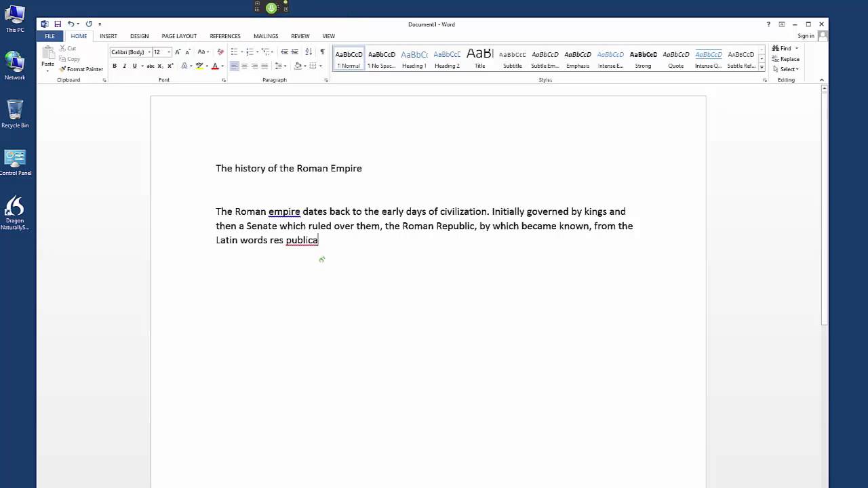The height and width of the screenshot is (488, 868).
Task: Toggle italic formatting
Action: click(x=124, y=66)
